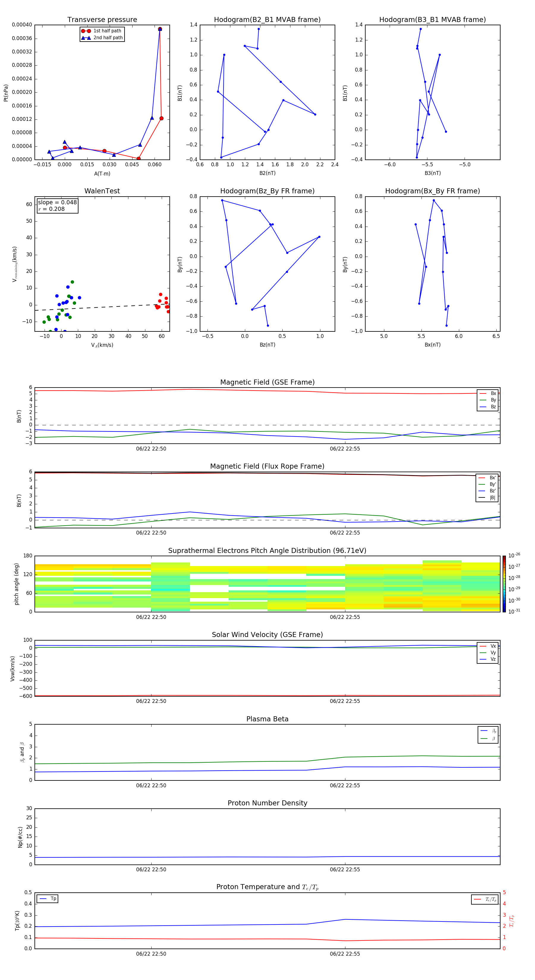Click the 'Proton Number Density' title

coord(267,804)
